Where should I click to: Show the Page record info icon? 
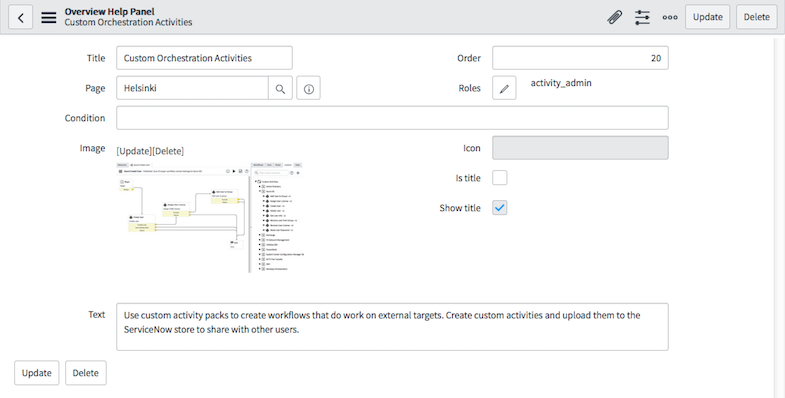[308, 89]
